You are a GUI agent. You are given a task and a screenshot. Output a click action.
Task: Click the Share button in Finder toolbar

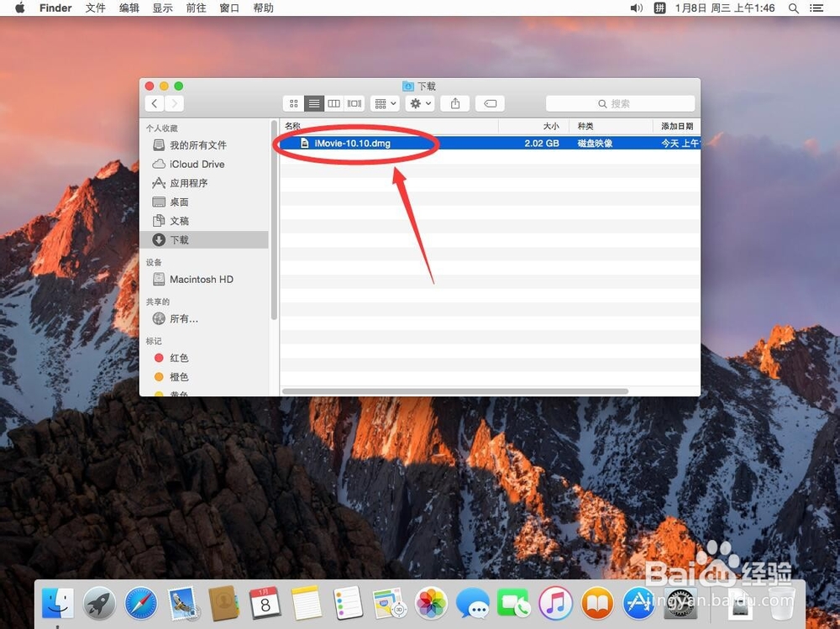coord(454,103)
